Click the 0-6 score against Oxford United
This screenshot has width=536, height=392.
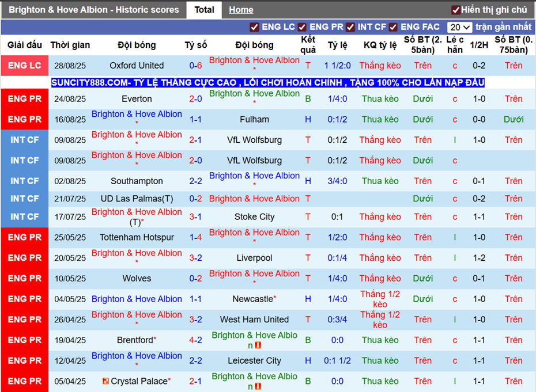(195, 65)
